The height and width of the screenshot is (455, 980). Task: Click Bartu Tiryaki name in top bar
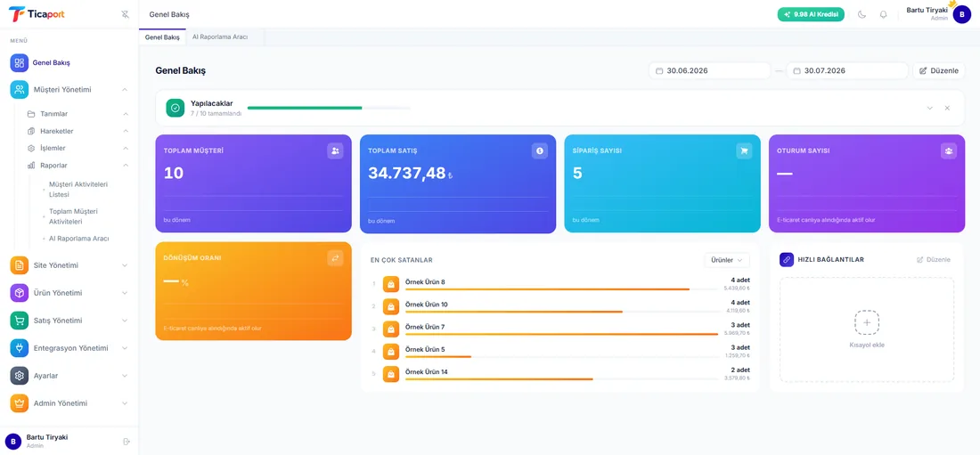pos(927,10)
